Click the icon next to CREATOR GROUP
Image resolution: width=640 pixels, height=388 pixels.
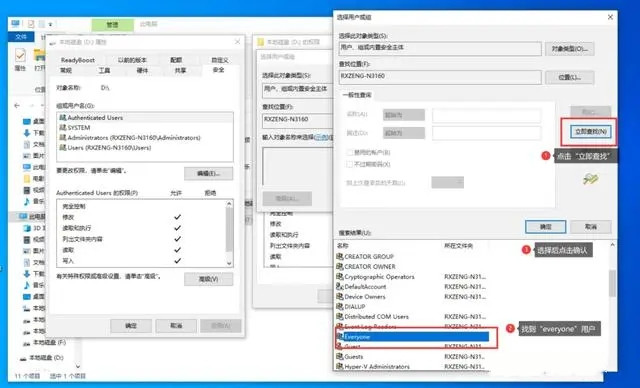click(340, 256)
